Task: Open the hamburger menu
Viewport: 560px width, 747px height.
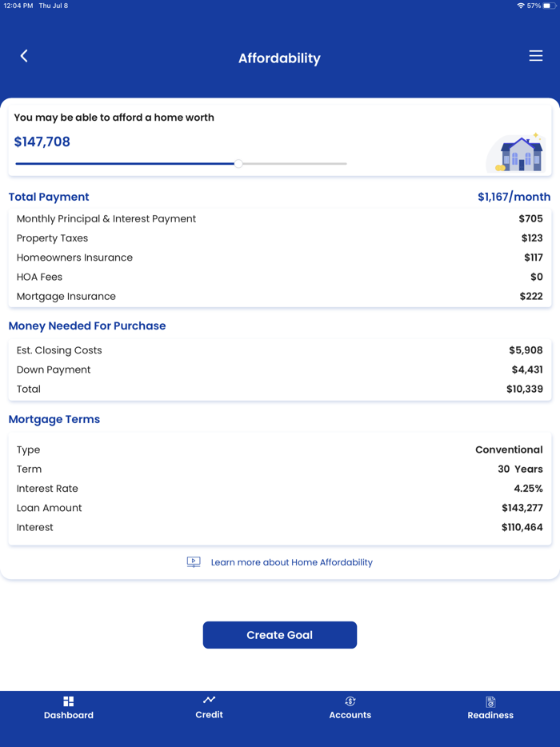Action: (535, 56)
